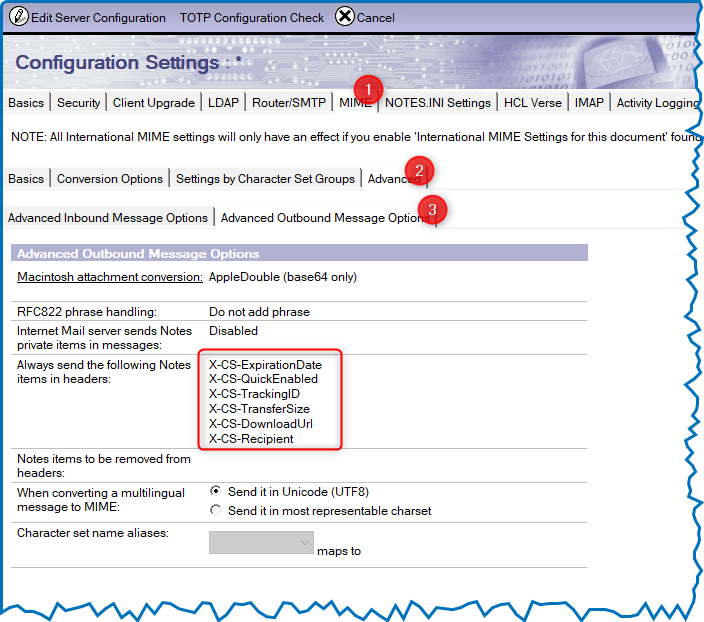Open the HCL Verse tab
The image size is (704, 622).
[532, 103]
